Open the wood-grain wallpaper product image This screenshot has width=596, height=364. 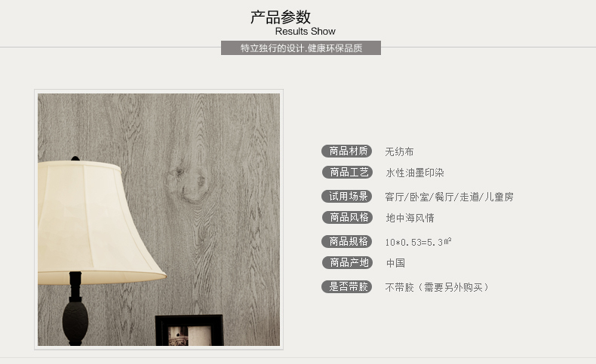(158, 219)
